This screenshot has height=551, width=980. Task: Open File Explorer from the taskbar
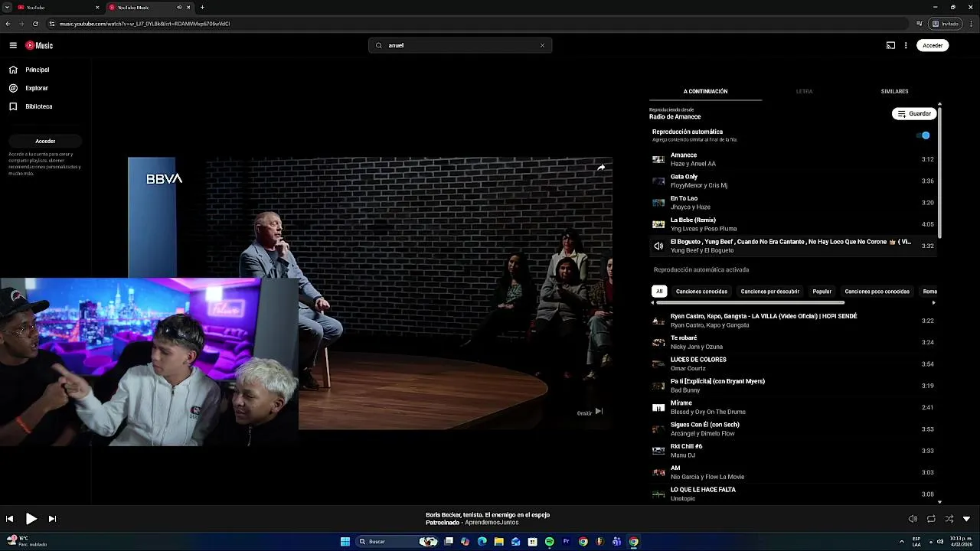[498, 542]
